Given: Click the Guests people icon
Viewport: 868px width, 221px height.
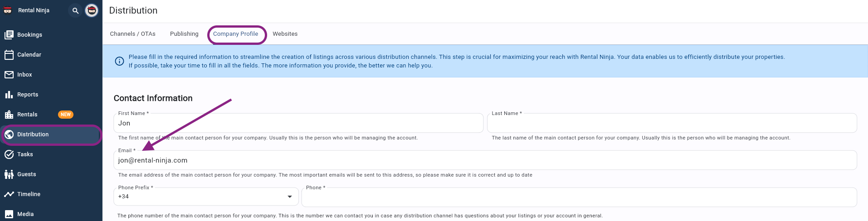Looking at the screenshot, I should (9, 174).
